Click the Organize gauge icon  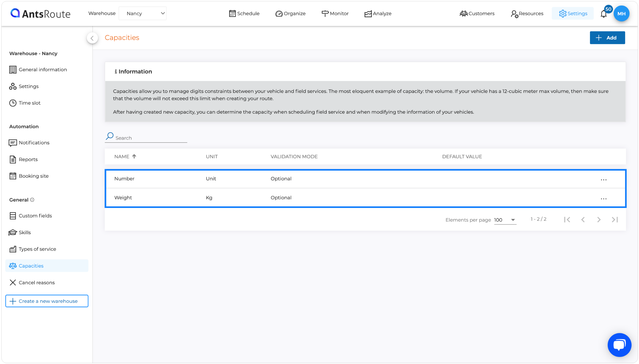279,14
